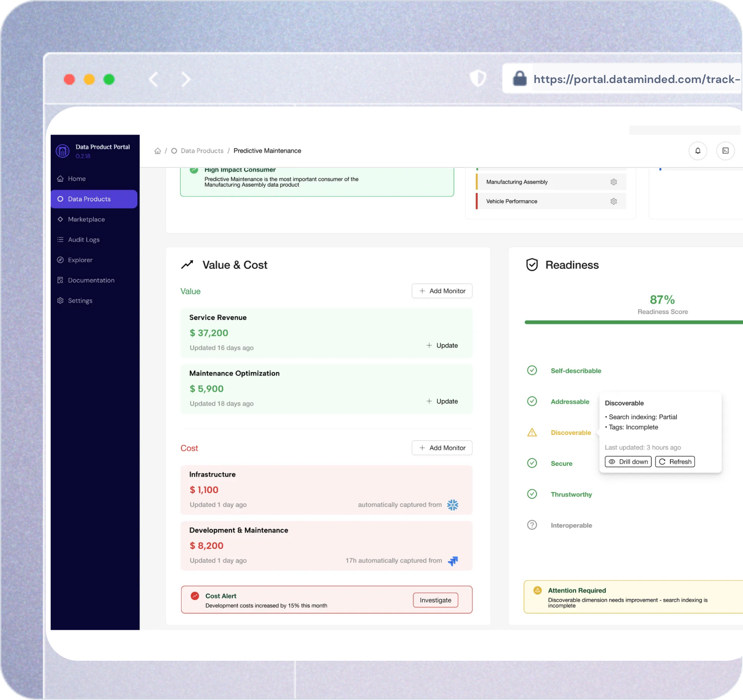Open settings gear for Manufacturing Assembly
This screenshot has width=743, height=700.
tap(613, 182)
